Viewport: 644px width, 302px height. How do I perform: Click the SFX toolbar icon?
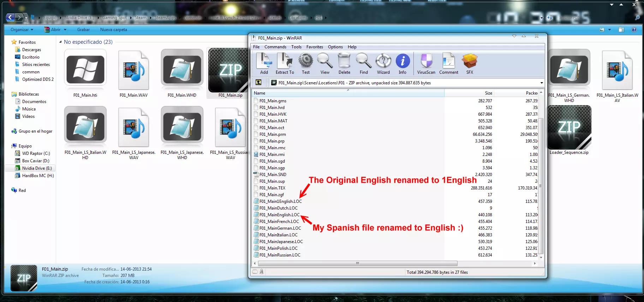point(470,64)
